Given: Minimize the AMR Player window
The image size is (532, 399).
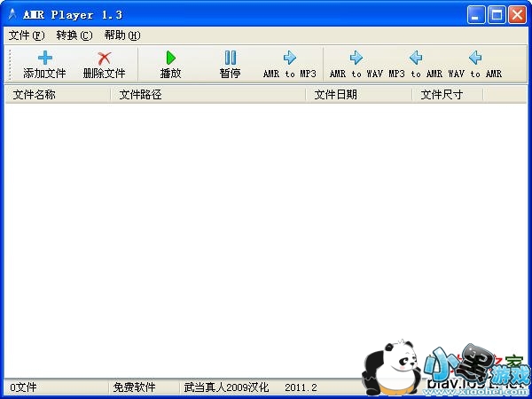Looking at the screenshot, I should tap(475, 14).
